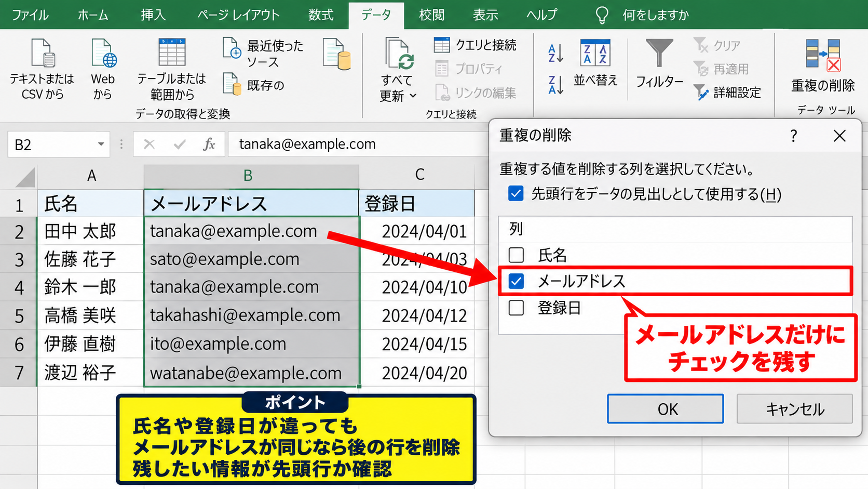The height and width of the screenshot is (489, 868).
Task: Select row 6 header
Action: (19, 344)
